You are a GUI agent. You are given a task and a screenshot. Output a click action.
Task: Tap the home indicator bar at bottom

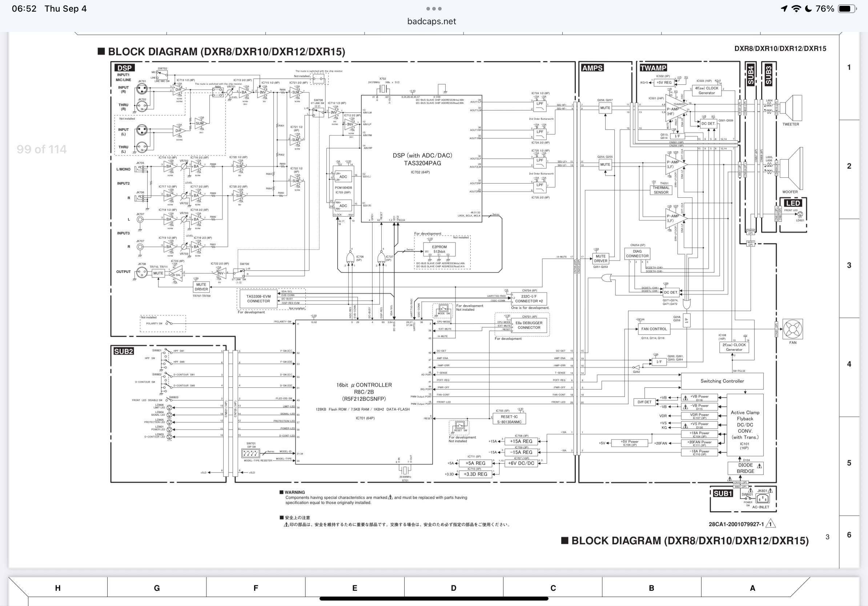tap(434, 598)
